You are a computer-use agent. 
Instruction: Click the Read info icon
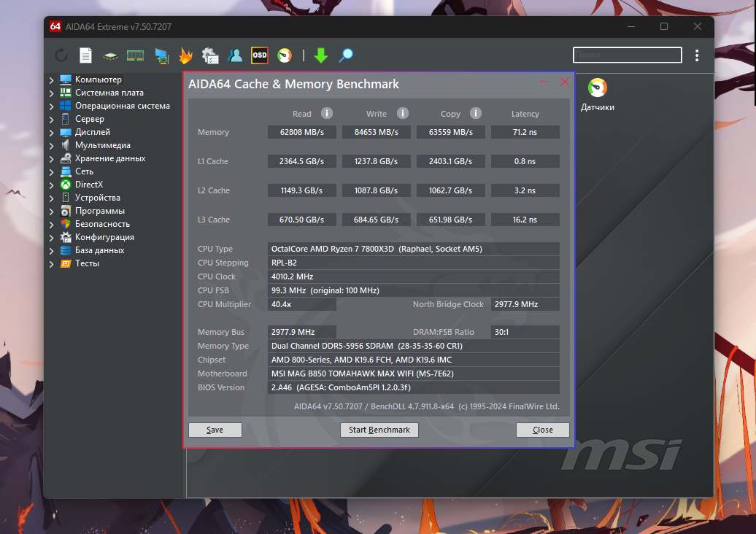tap(327, 113)
